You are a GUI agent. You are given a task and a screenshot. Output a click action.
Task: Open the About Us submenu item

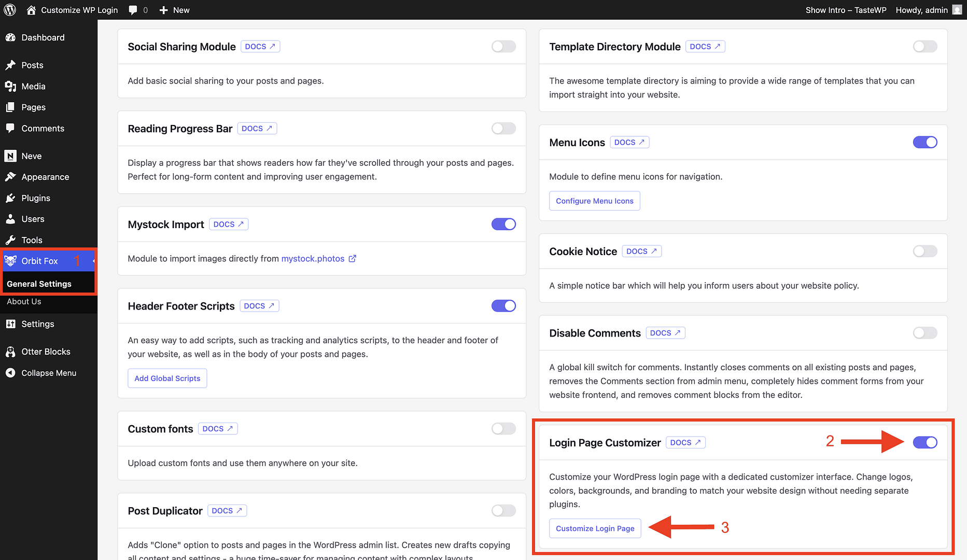tap(24, 301)
